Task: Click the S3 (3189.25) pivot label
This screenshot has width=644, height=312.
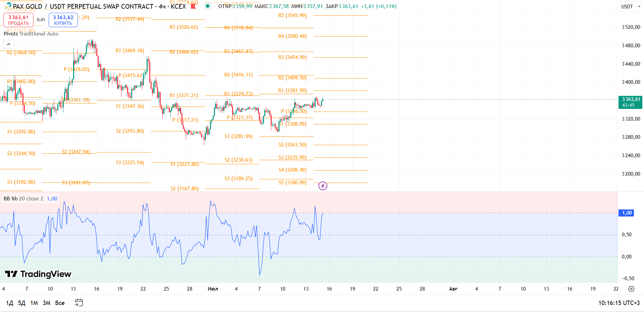Action: (x=238, y=179)
